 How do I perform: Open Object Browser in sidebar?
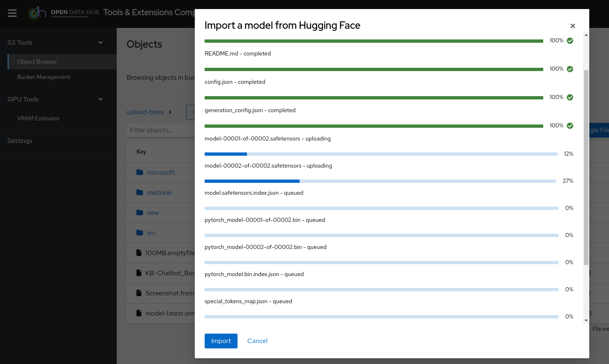[x=62, y=62]
